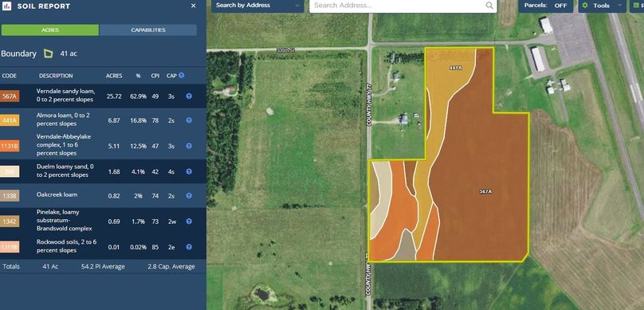644x310 pixels.
Task: Click the Tools gear icon
Action: pyautogui.click(x=585, y=6)
